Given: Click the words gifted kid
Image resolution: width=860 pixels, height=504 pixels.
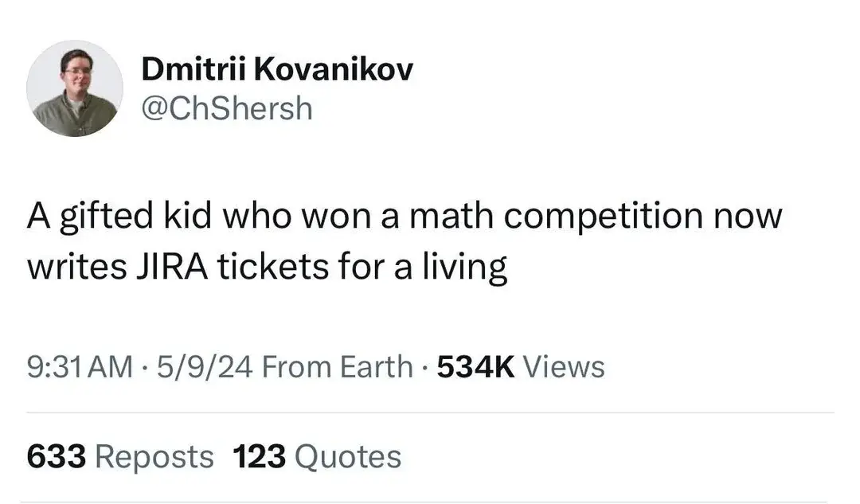Looking at the screenshot, I should (x=135, y=216).
